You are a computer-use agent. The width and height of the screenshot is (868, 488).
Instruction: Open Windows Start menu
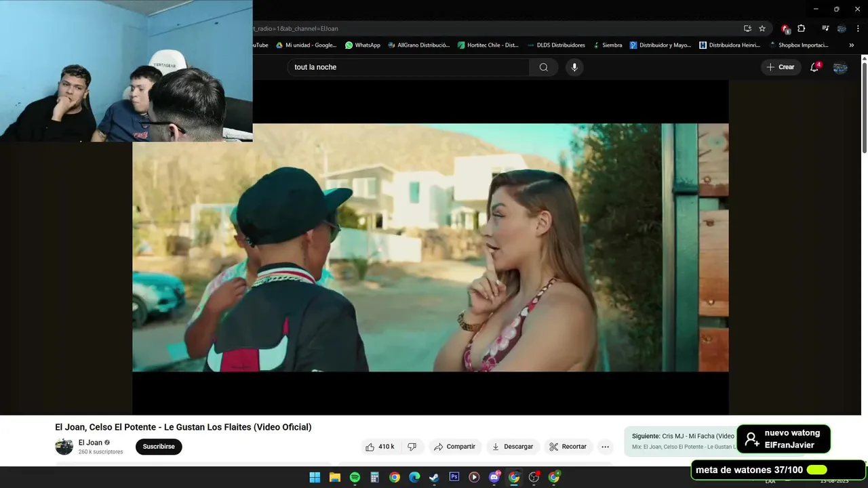[315, 477]
